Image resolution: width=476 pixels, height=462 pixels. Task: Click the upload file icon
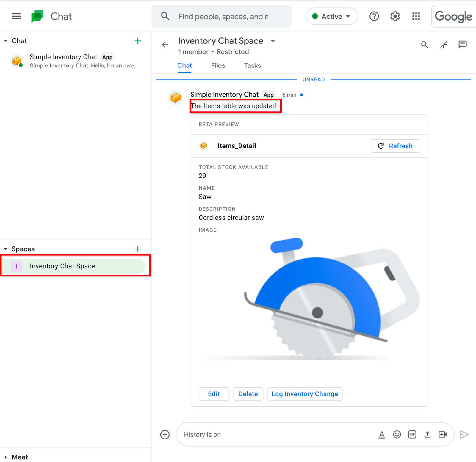[428, 434]
